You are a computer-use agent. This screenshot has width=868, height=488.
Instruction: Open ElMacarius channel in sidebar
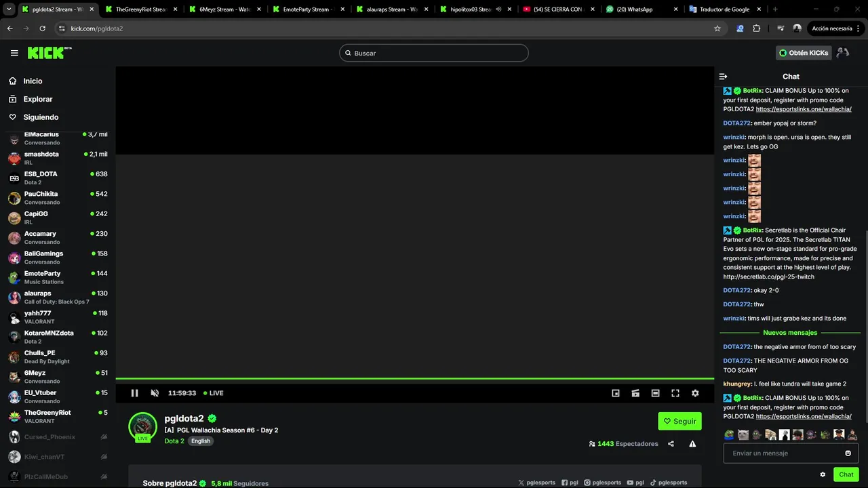[x=58, y=138]
